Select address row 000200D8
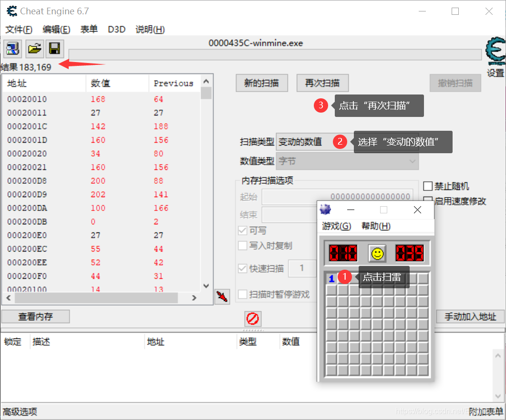 (x=101, y=181)
